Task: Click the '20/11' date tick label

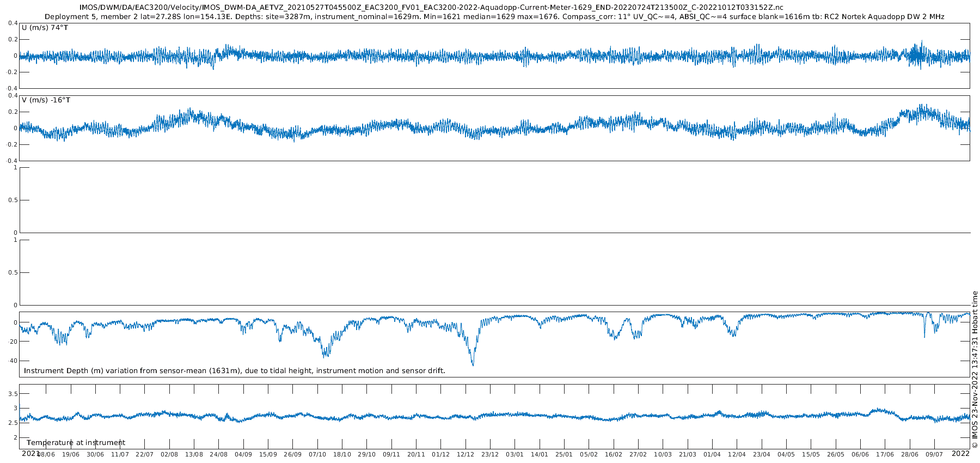Action: tap(416, 454)
